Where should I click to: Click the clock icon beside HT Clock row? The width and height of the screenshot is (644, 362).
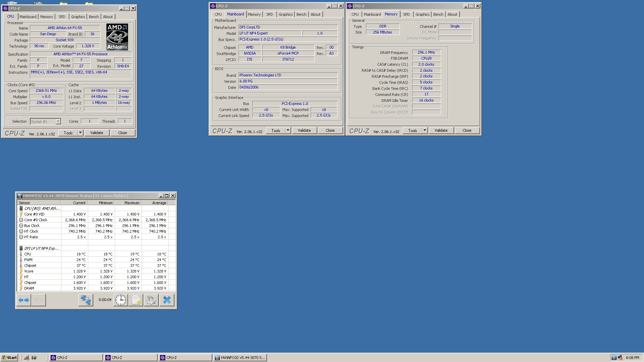pos(21,231)
